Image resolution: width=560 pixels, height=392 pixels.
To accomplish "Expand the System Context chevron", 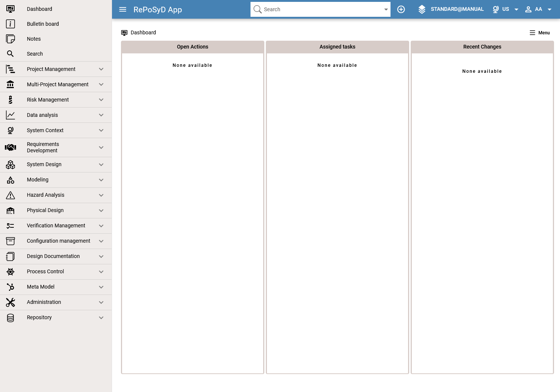I will (x=101, y=130).
